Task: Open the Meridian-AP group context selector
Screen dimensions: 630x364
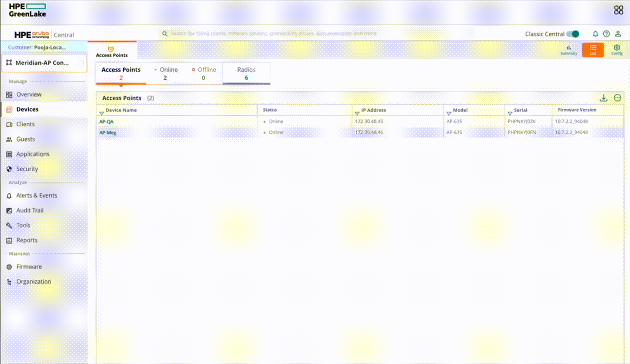Action: (44, 63)
